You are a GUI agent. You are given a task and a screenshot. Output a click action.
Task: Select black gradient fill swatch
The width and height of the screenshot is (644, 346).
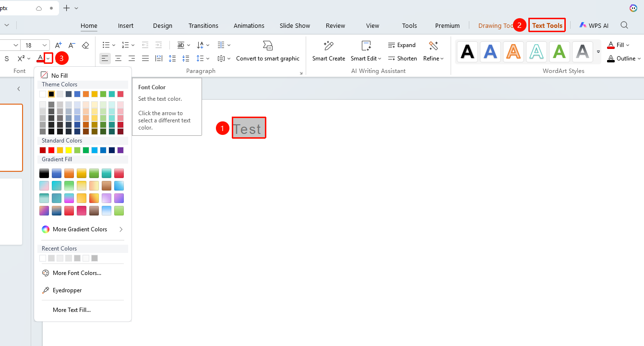(44, 173)
